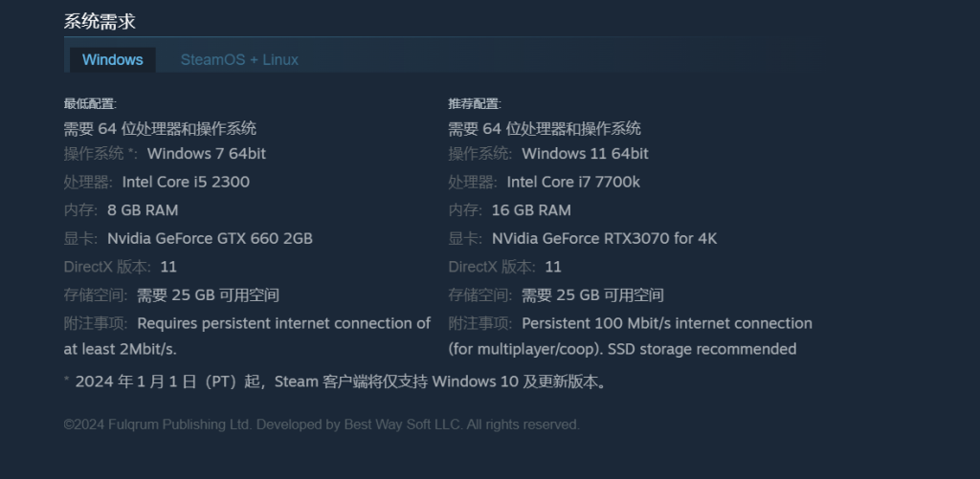This screenshot has height=479, width=980.
Task: Click recommended 需要 25 GB 可用空间 text
Action: tap(592, 295)
